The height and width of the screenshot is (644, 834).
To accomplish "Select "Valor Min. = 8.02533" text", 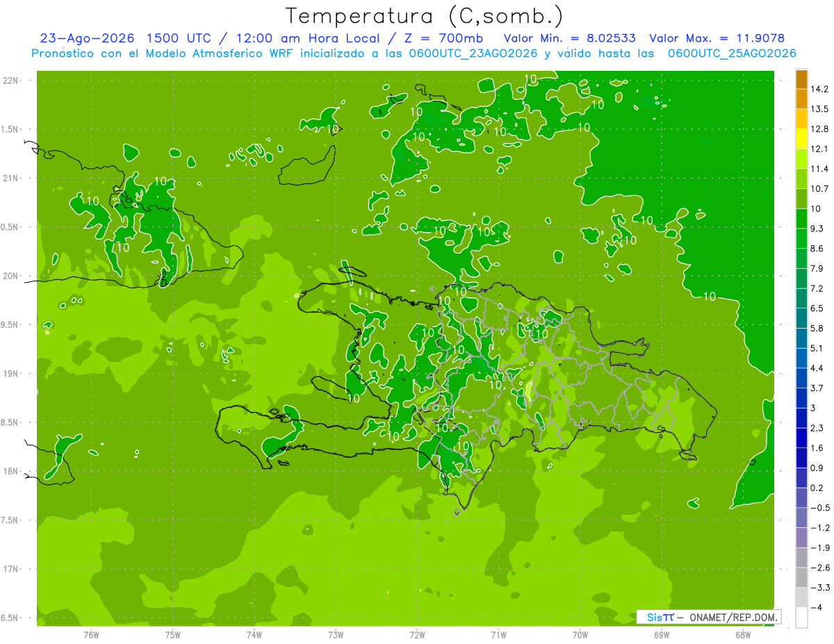I will tap(570, 38).
